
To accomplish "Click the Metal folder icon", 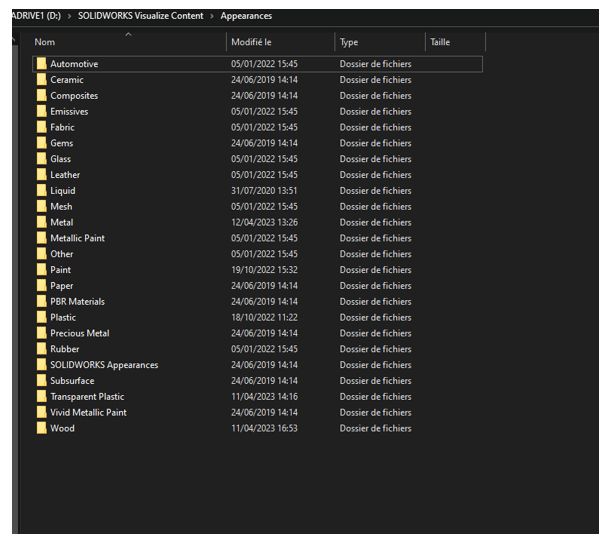I will tap(42, 222).
